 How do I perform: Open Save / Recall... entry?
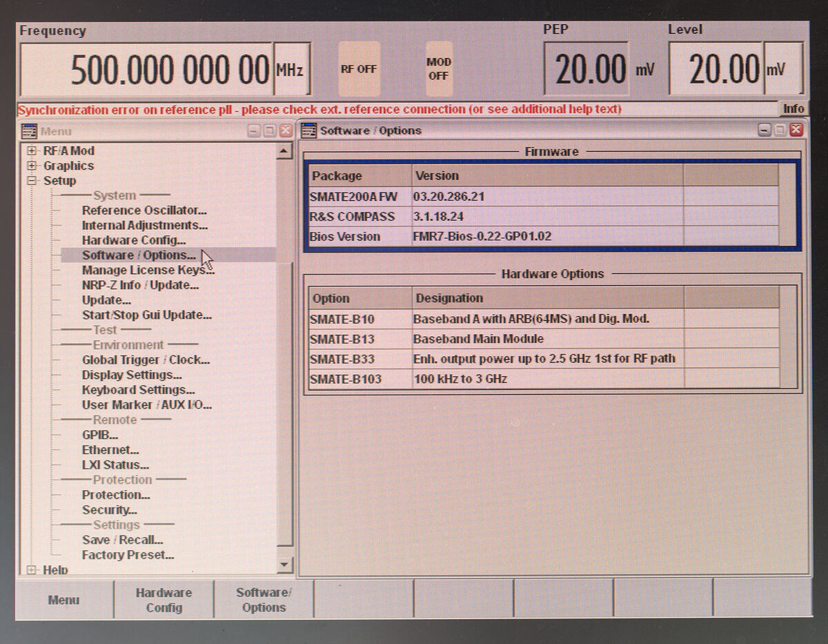point(122,540)
